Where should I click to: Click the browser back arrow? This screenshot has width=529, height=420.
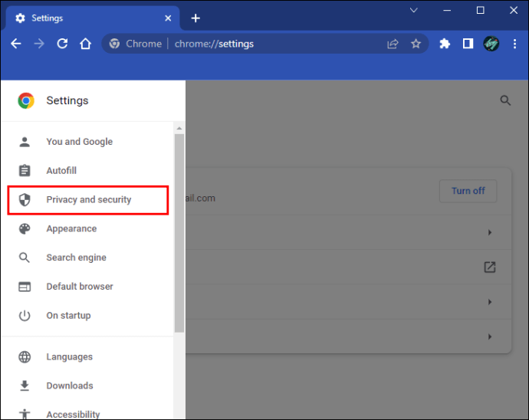[16, 44]
